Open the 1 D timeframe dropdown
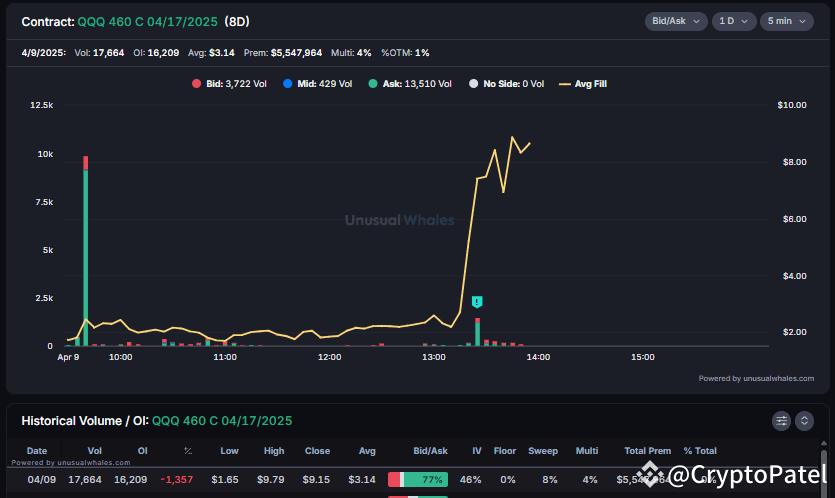 pos(734,21)
